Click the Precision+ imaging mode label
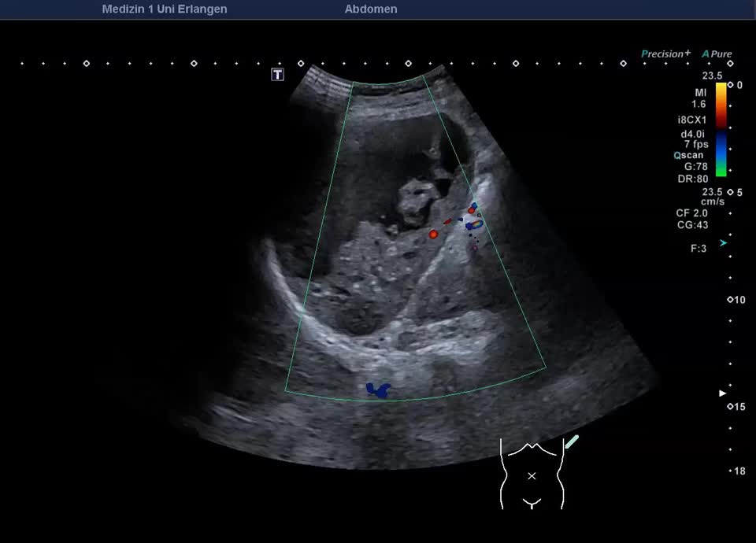 coord(665,54)
